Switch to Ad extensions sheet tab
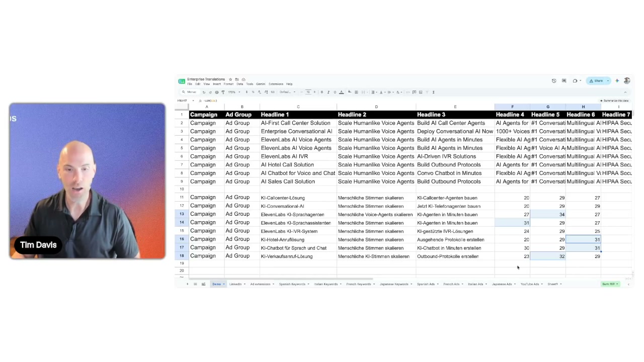Image resolution: width=644 pixels, height=362 pixels. click(260, 284)
